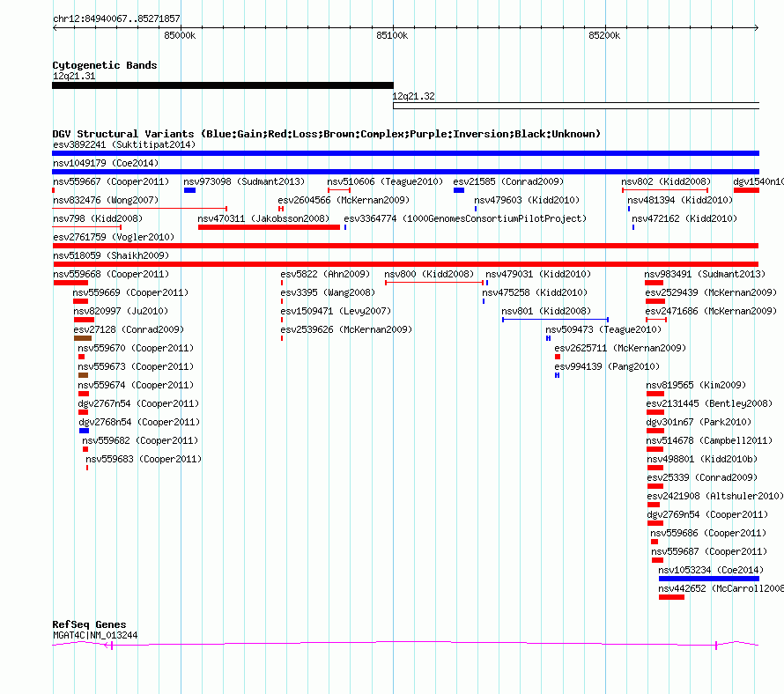Select the nsv559683 (Cooper2011) label
Viewport: 784px width, 694px height.
pos(144,459)
